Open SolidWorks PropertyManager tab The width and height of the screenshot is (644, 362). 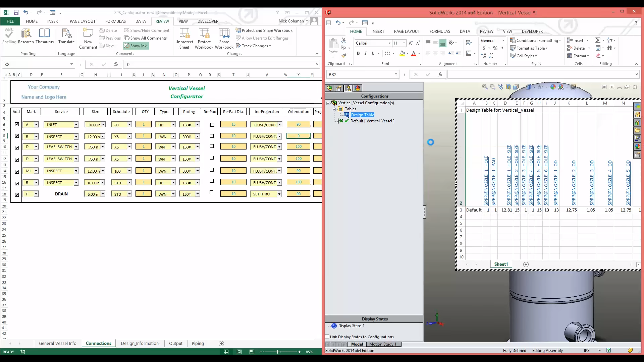click(339, 88)
